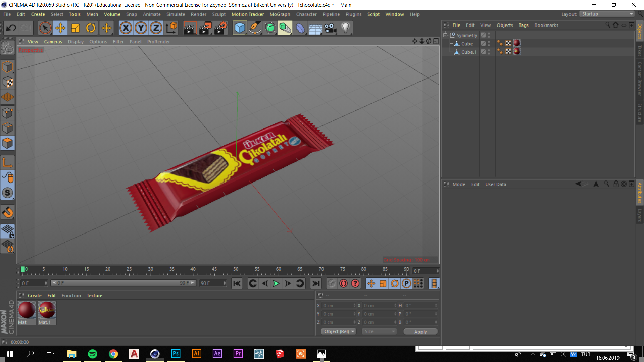
Task: Toggle Snap magnet icon
Action: click(8, 212)
